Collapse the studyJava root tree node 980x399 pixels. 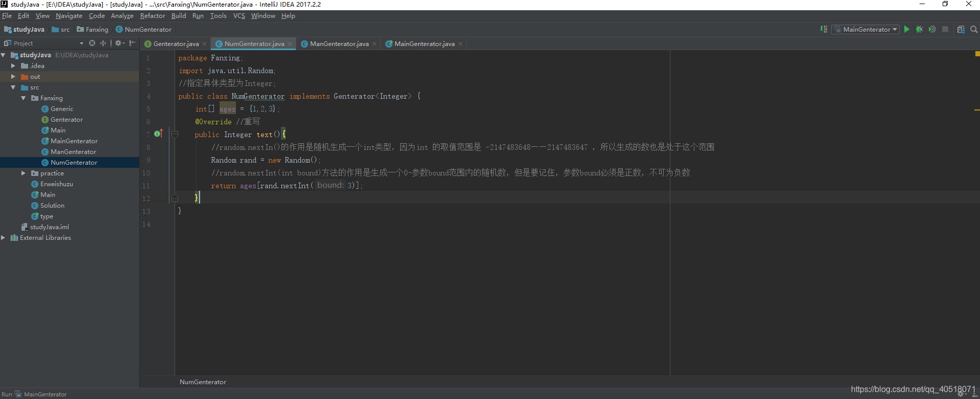tap(4, 55)
